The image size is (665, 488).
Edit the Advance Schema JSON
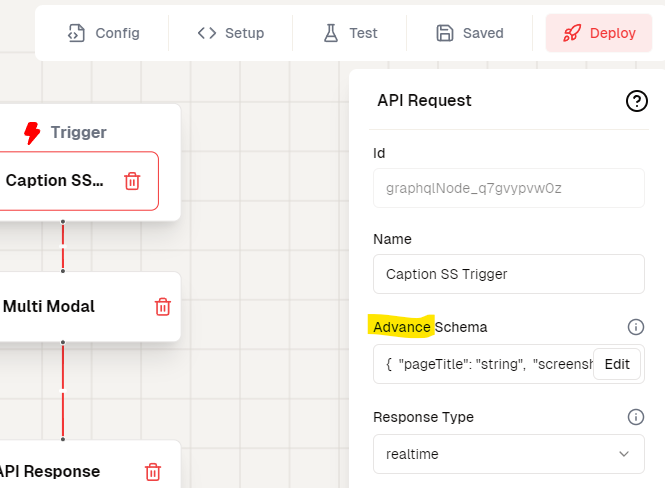click(617, 364)
